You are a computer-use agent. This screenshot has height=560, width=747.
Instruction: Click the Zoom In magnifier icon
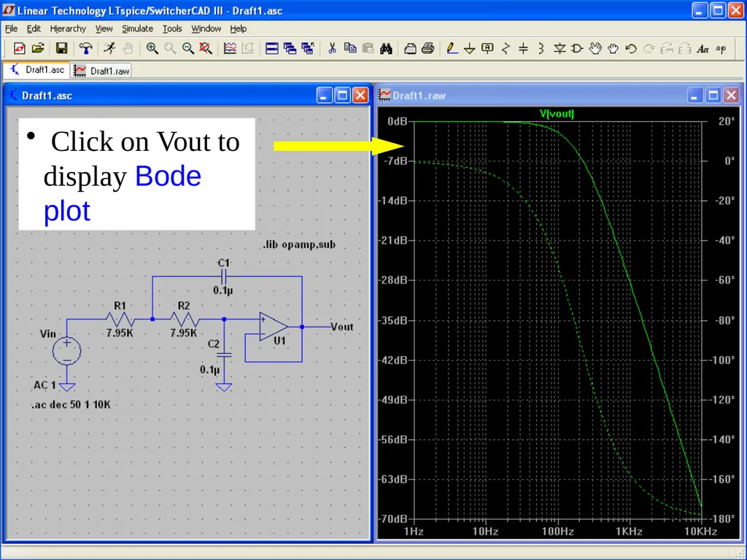pos(152,48)
